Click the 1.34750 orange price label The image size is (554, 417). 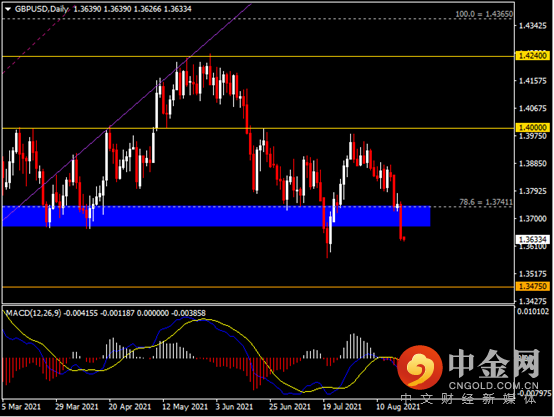[532, 286]
